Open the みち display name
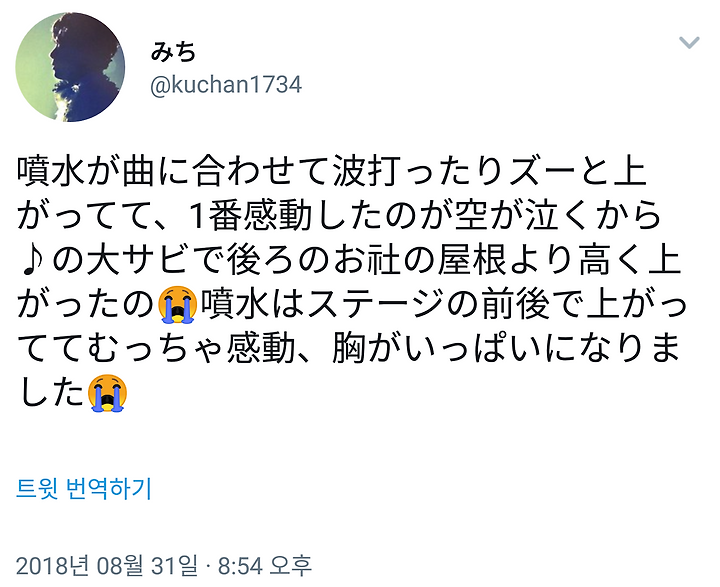The height and width of the screenshot is (587, 720). pos(174,51)
